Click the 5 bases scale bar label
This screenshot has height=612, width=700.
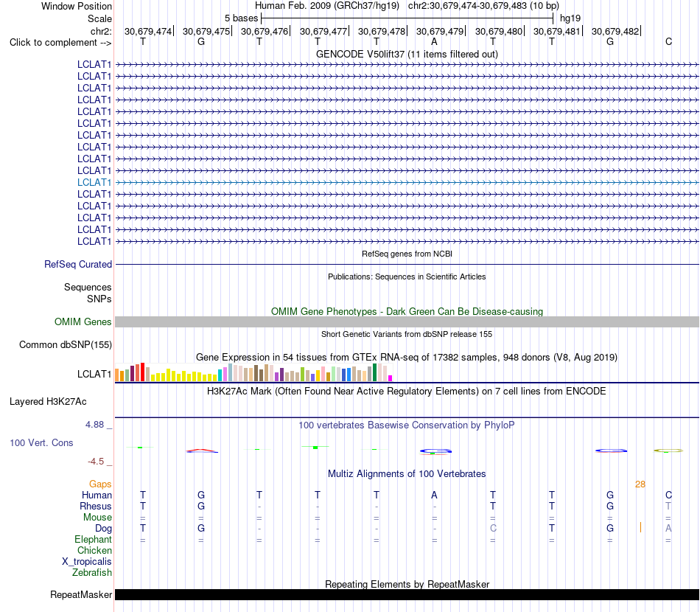point(241,18)
